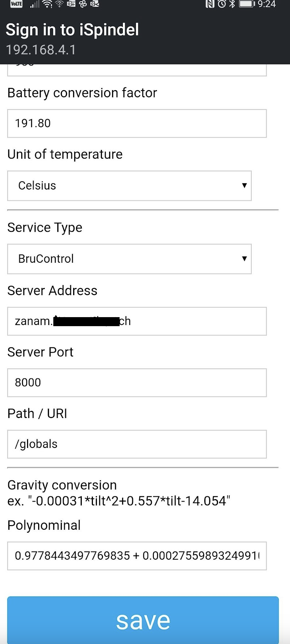Tap the 9:24 clock in status bar
This screenshot has width=290, height=644.
[x=267, y=4]
